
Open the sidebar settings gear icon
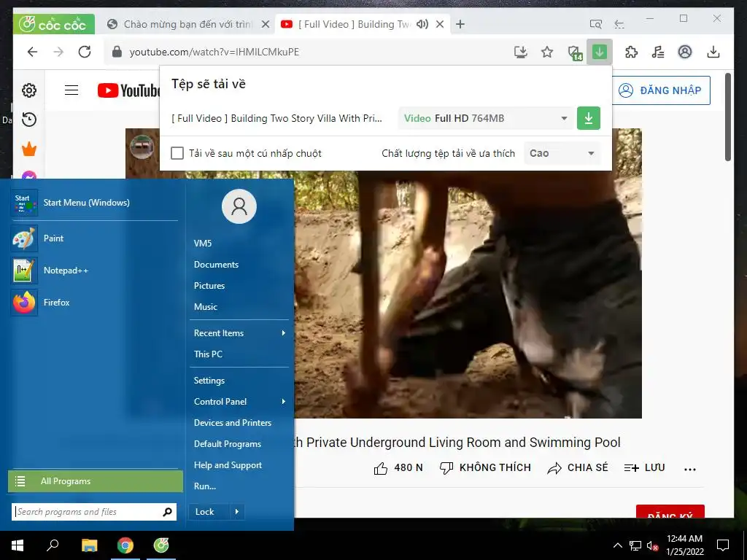[29, 90]
